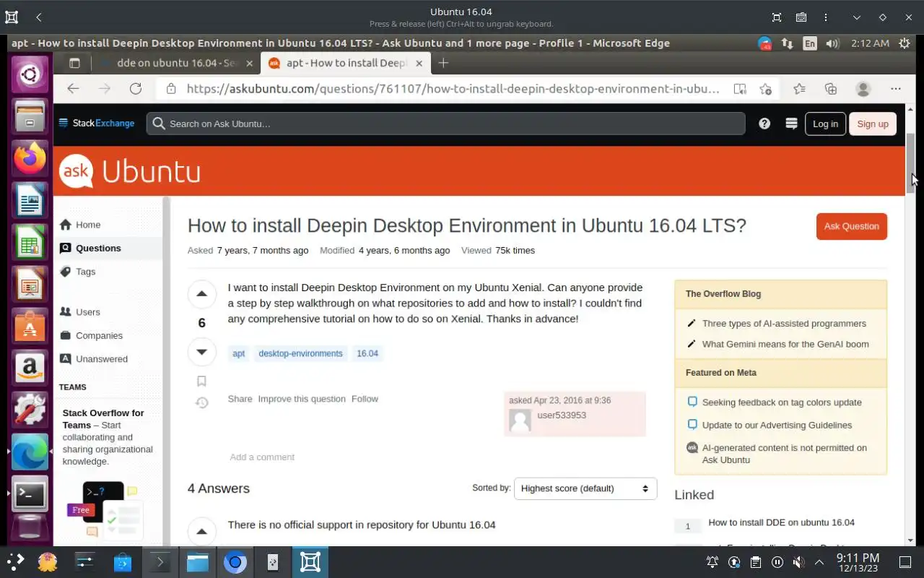Go to Home in sidebar
Image resolution: width=924 pixels, height=578 pixels.
click(88, 225)
